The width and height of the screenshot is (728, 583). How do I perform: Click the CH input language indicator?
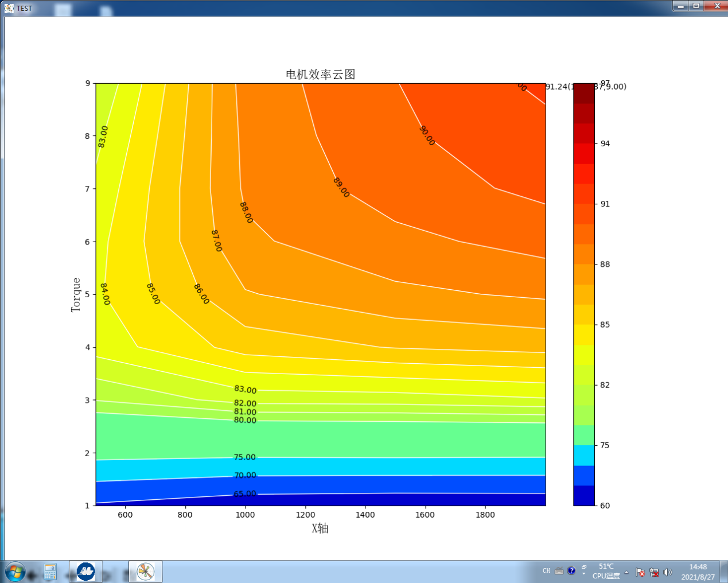546,571
